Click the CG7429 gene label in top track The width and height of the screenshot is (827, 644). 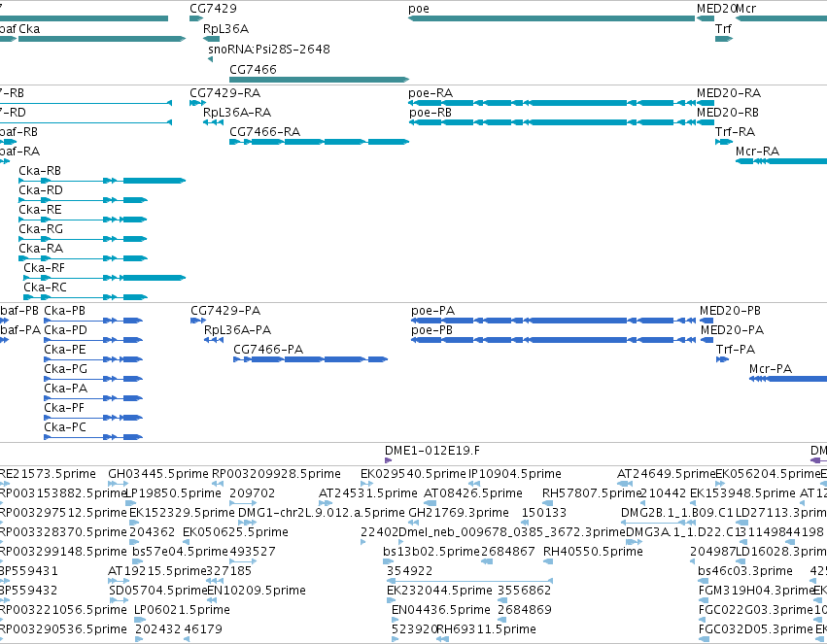[x=213, y=9]
